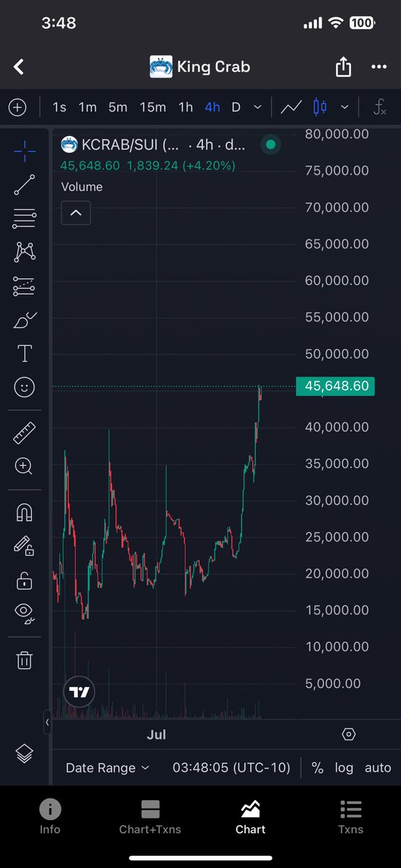
Task: Open the forecasting and measurement tool
Action: (25, 286)
